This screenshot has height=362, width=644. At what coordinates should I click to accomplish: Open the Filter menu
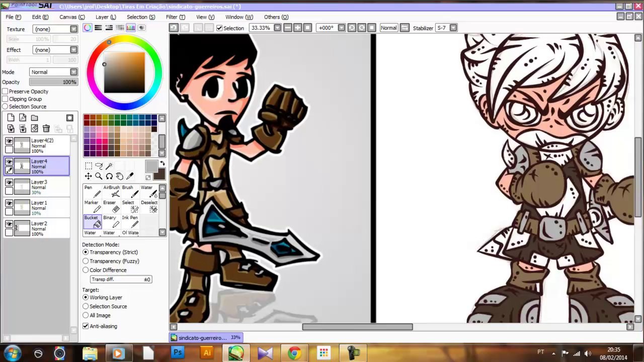(x=176, y=17)
